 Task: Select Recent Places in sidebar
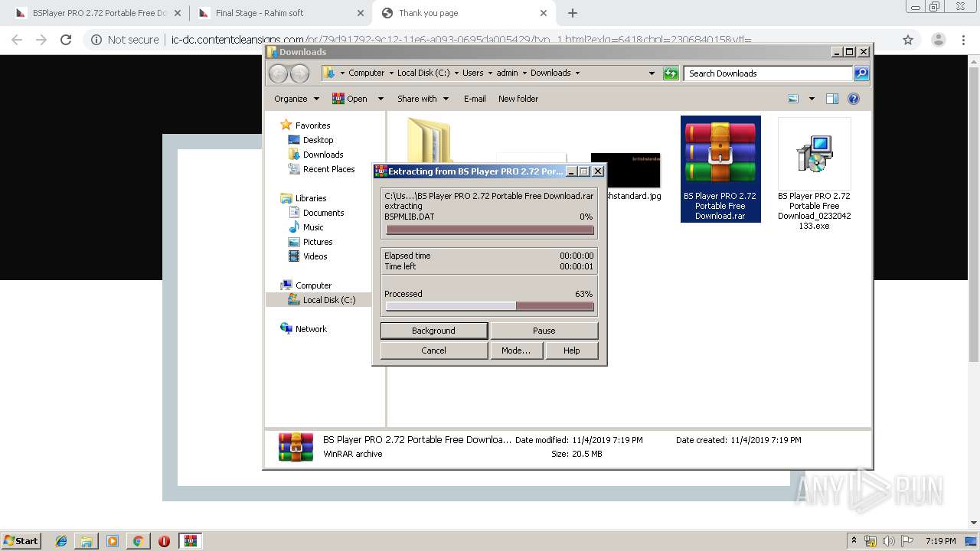click(322, 169)
